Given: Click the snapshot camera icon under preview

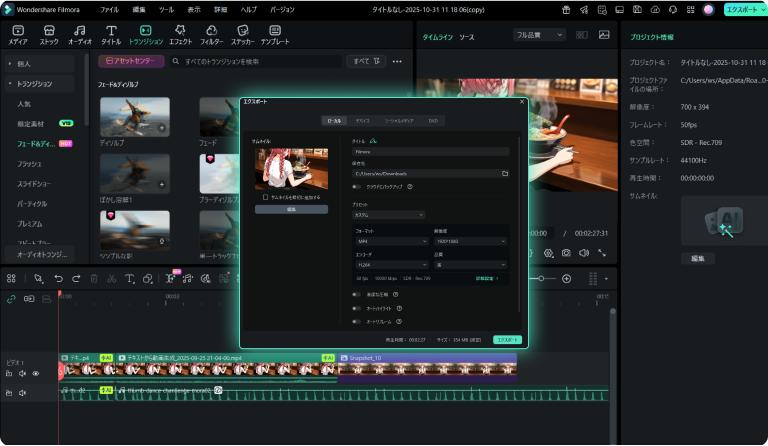Looking at the screenshot, I should coord(566,253).
